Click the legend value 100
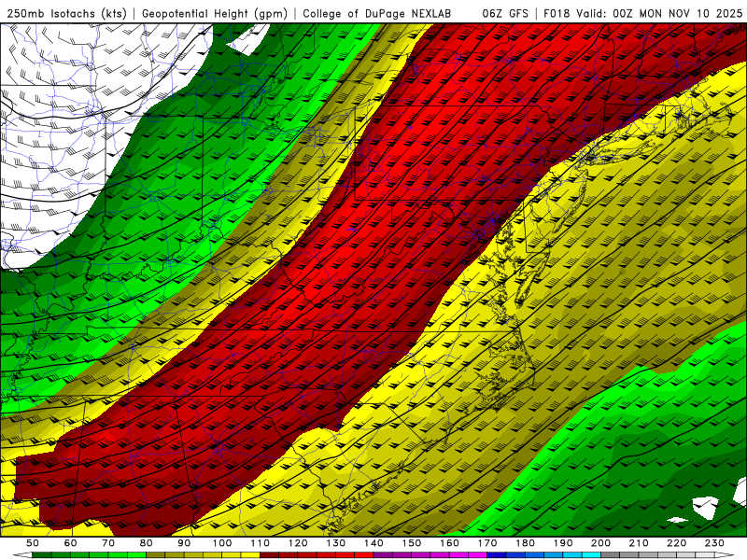 pyautogui.click(x=222, y=543)
